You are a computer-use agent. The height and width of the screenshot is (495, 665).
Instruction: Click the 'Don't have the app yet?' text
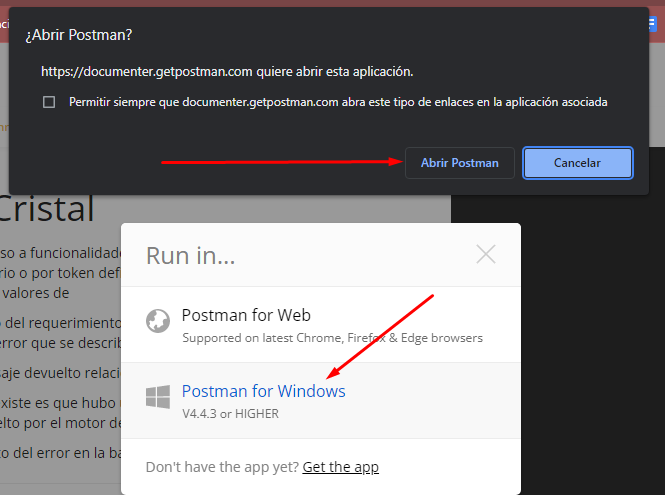223,467
